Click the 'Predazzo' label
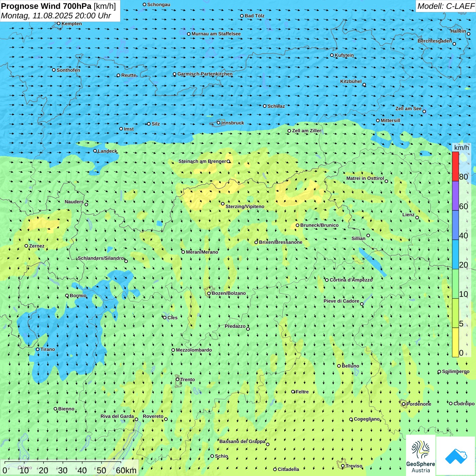The image size is (476, 476). click(235, 326)
